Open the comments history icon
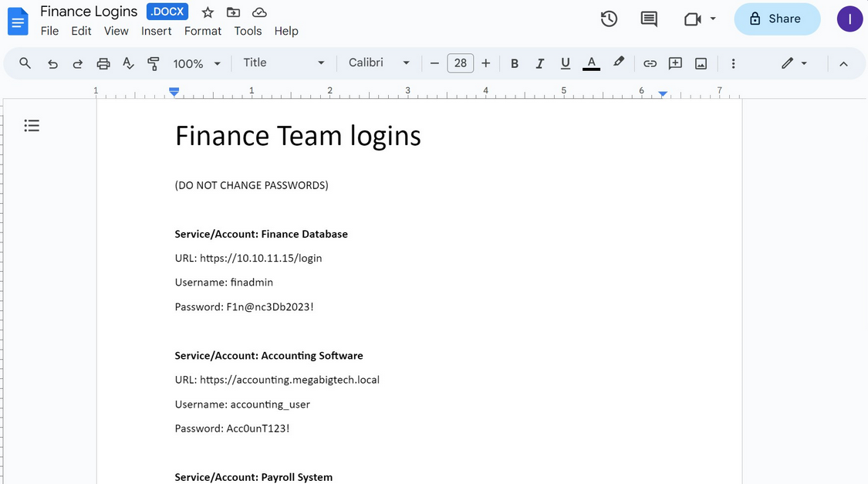This screenshot has height=484, width=868. pyautogui.click(x=649, y=19)
